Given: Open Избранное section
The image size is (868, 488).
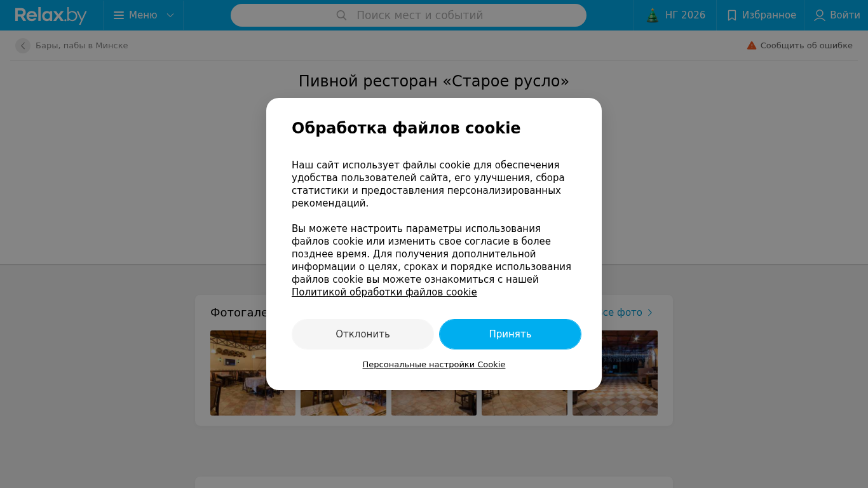Looking at the screenshot, I should pyautogui.click(x=761, y=15).
